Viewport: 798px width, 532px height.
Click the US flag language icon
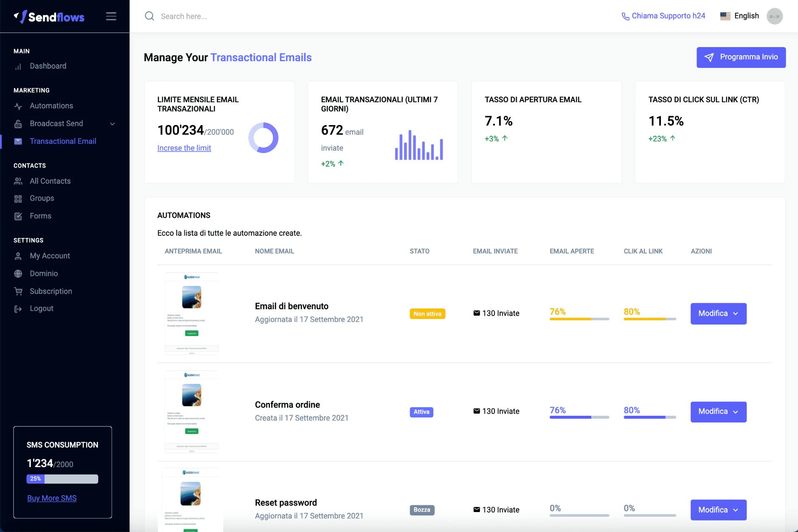[x=725, y=16]
